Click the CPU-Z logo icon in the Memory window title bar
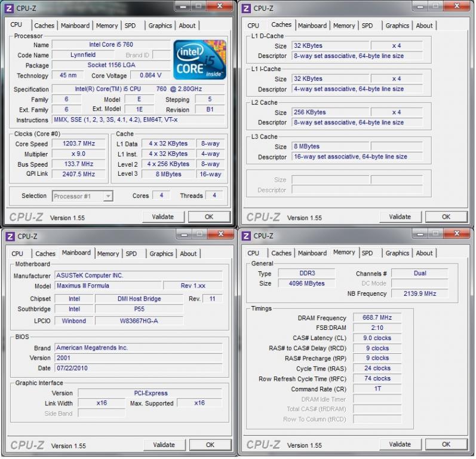Viewport: 476px width, 459px height. click(x=246, y=235)
